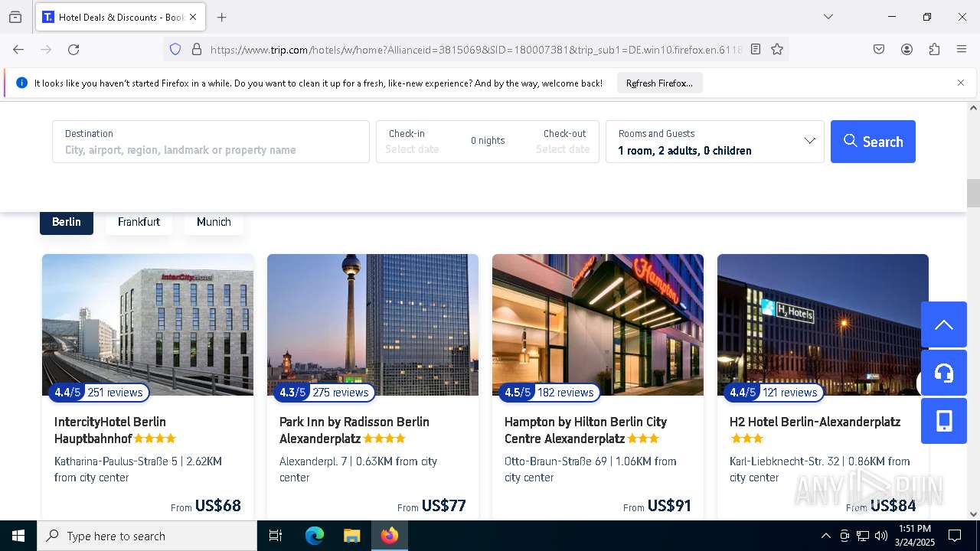Screen dimensions: 980x551
Task: Click the 251 reviews rating badge
Action: coord(99,393)
